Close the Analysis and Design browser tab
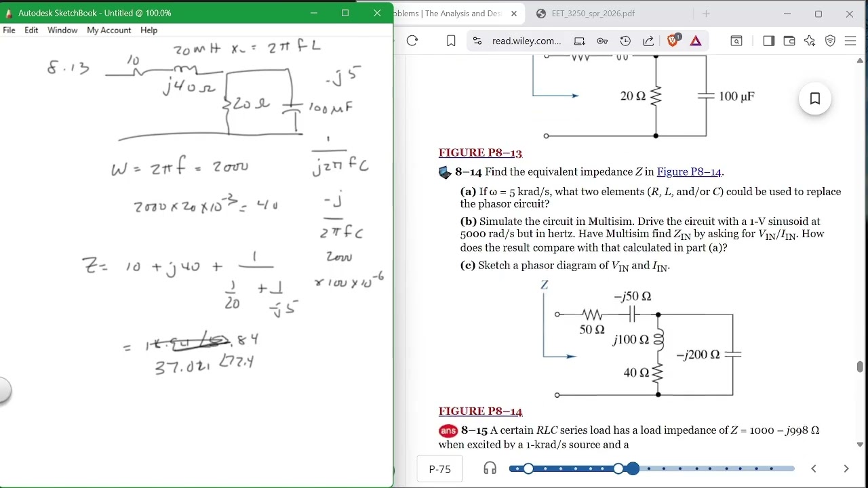Viewport: 868px width, 488px height. [x=513, y=14]
